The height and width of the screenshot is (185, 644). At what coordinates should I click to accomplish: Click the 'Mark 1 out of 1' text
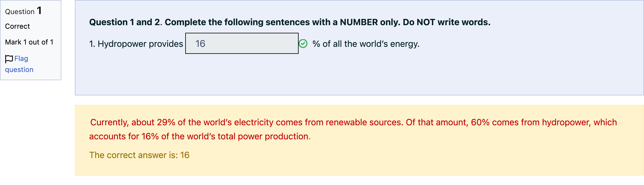point(29,42)
